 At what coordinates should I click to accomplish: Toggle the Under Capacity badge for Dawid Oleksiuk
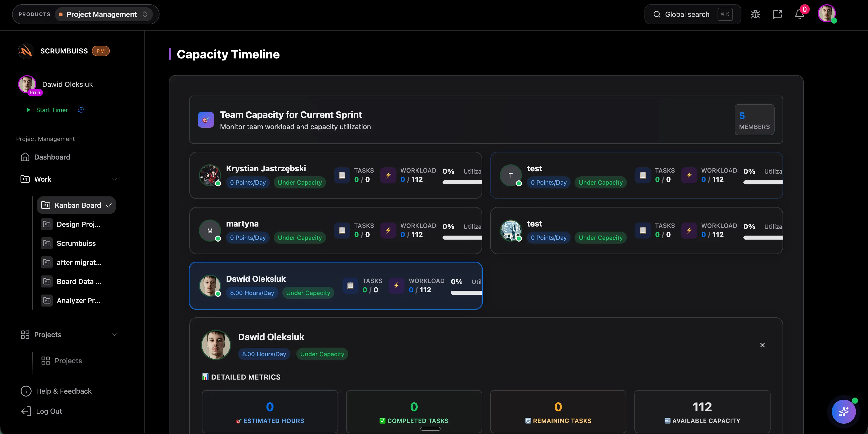(308, 293)
